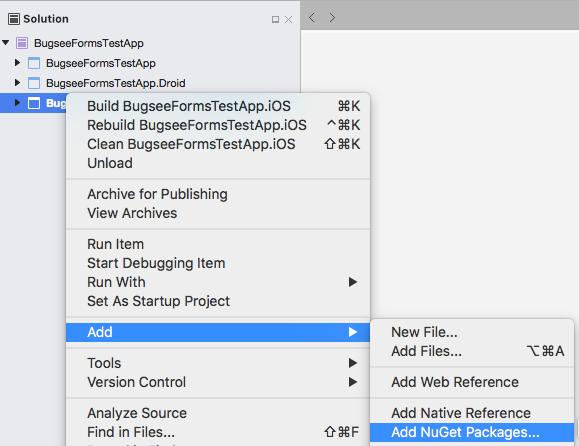The image size is (579, 446).
Task: Choose Add Files... in submenu
Action: pos(472,351)
